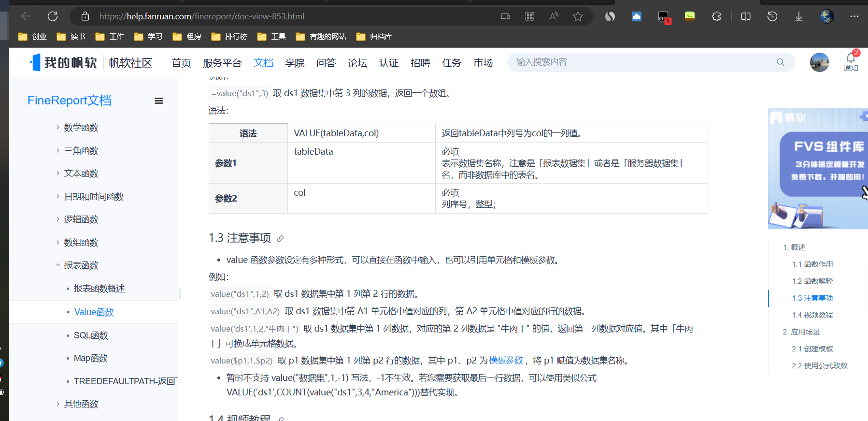
Task: Open the extension with red 5 badge
Action: click(x=664, y=17)
